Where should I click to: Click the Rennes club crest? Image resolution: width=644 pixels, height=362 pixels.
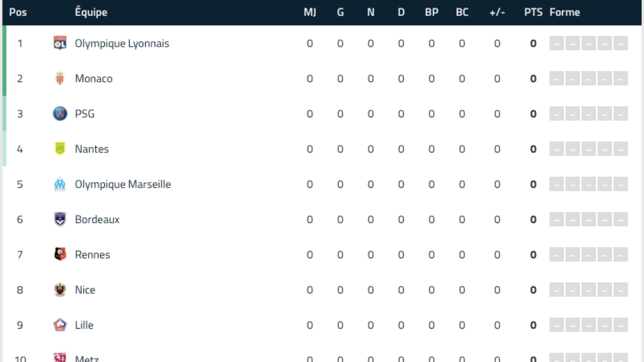click(x=60, y=254)
